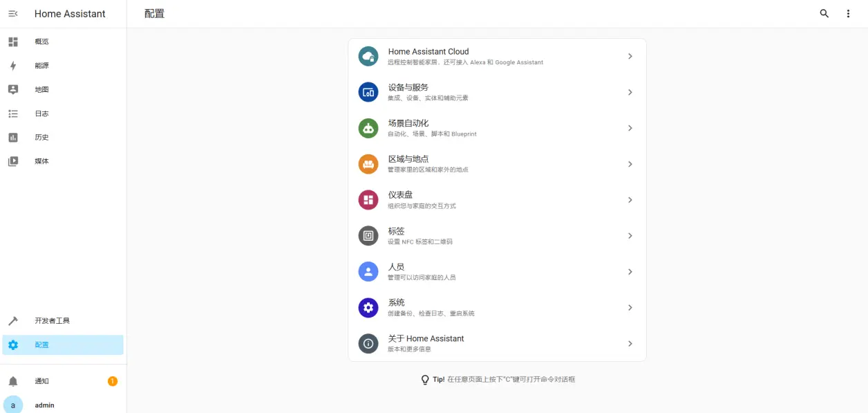Click the 区域与地点 sofa icon
This screenshot has height=413, width=868.
368,164
